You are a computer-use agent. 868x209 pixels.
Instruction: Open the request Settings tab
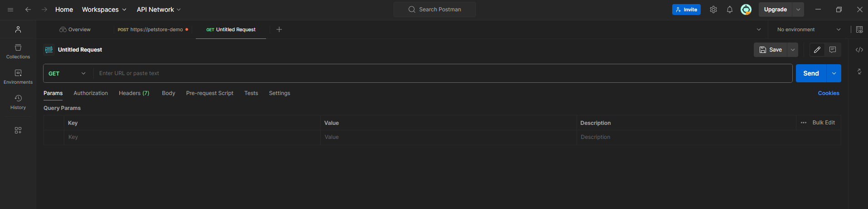[279, 93]
